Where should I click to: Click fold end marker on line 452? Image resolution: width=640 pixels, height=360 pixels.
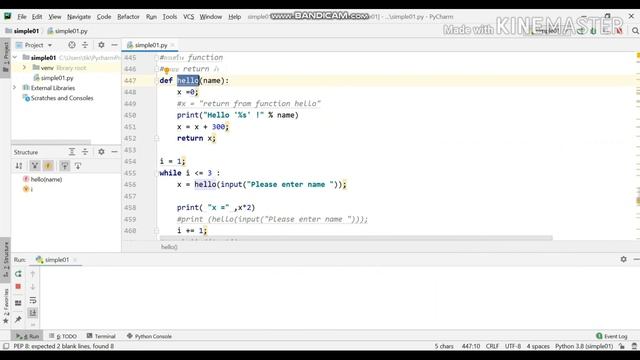click(x=156, y=138)
